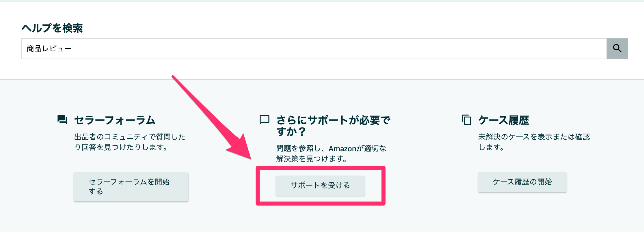Select the ケース履歴 heading text

tap(504, 120)
